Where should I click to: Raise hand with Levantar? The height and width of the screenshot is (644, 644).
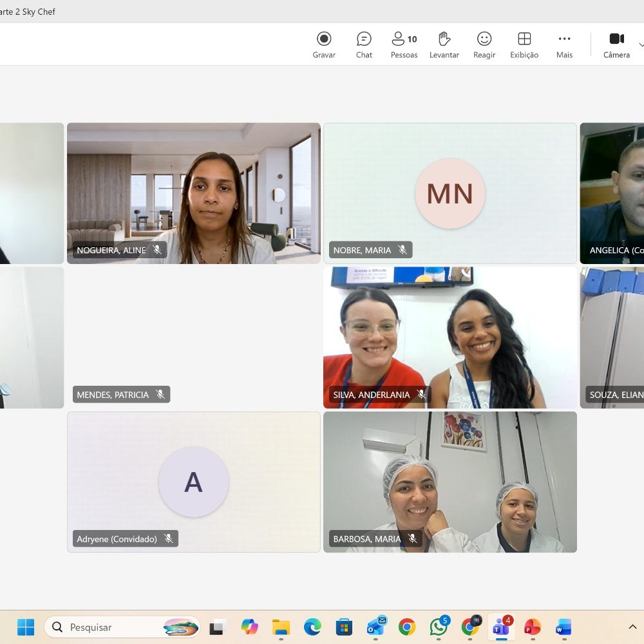point(444,45)
